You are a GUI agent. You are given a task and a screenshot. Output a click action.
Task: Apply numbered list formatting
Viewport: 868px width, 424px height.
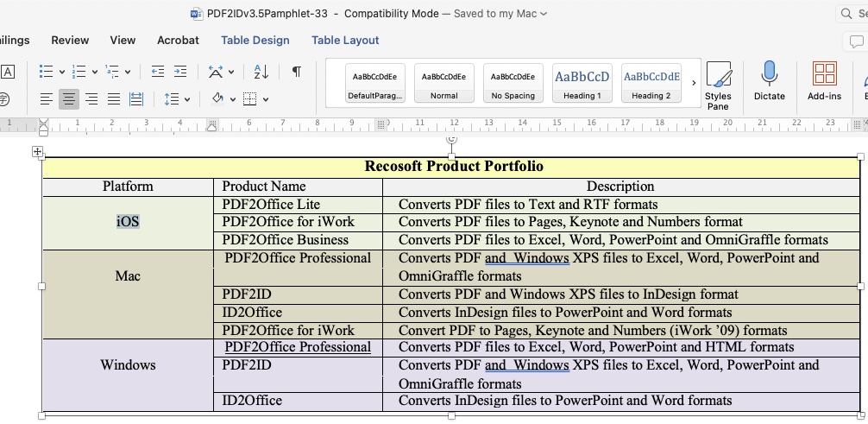click(79, 72)
